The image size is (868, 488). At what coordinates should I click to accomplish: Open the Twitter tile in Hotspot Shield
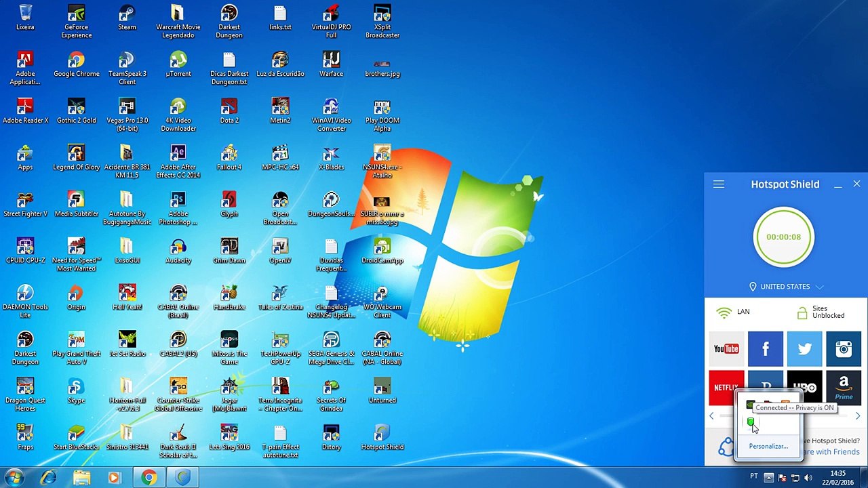[x=805, y=348]
